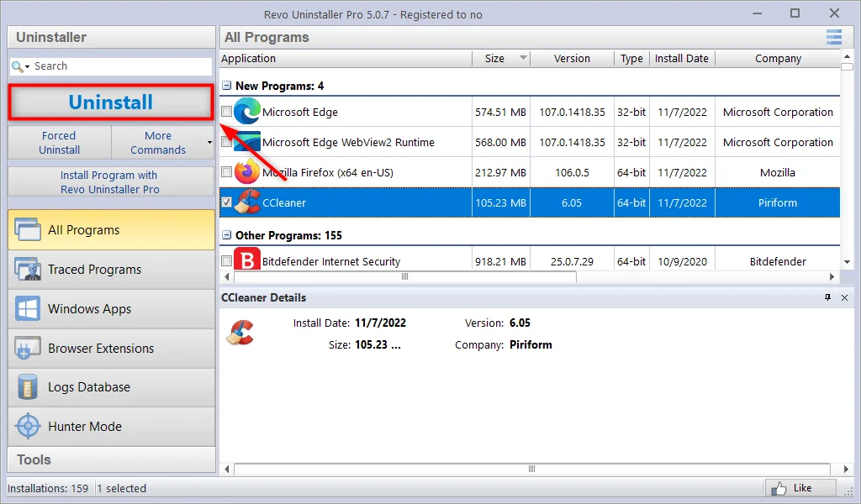This screenshot has height=504, width=861.
Task: Check the Mozilla Firefox checkbox
Action: 226,171
